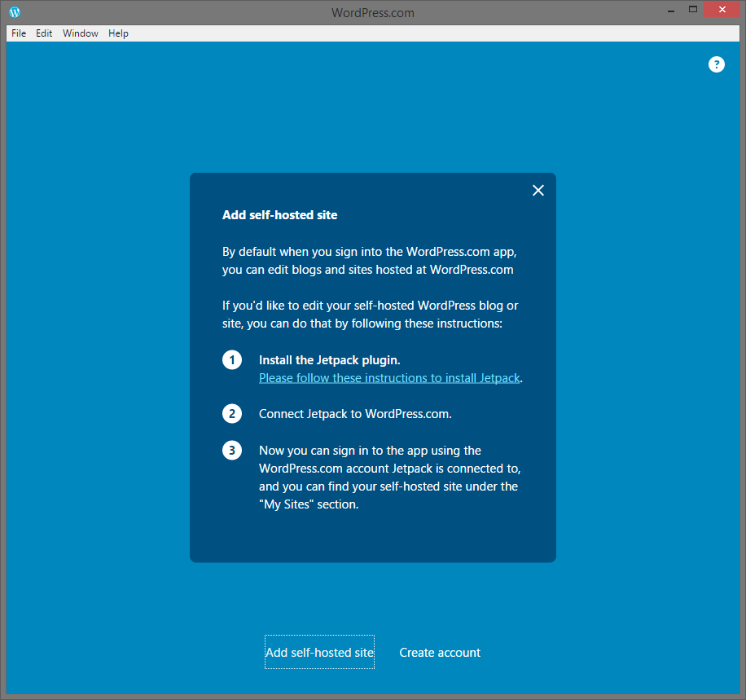Follow the instructions to install Jetpack link
Image resolution: width=746 pixels, height=700 pixels.
[x=389, y=378]
